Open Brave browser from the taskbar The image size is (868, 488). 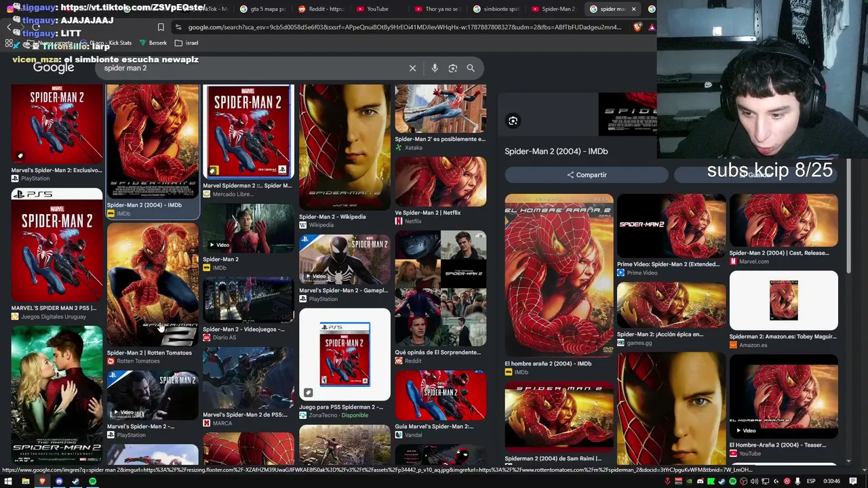pos(42,481)
